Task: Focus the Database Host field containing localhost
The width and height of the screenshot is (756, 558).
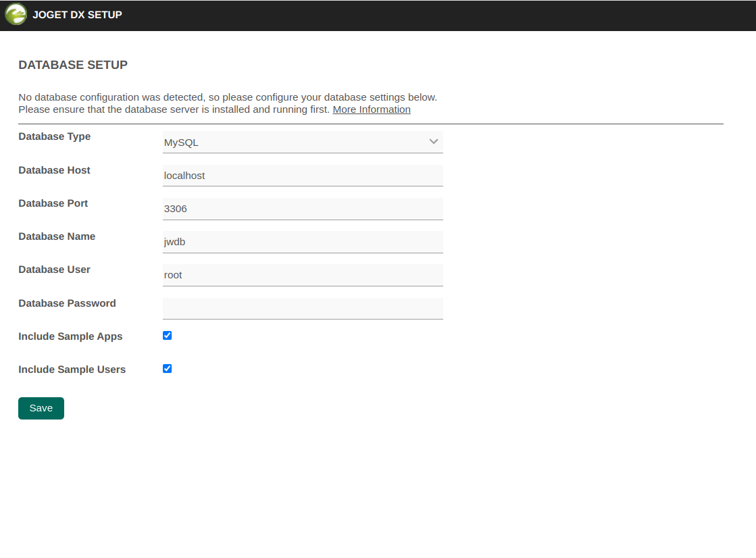Action: (x=303, y=176)
